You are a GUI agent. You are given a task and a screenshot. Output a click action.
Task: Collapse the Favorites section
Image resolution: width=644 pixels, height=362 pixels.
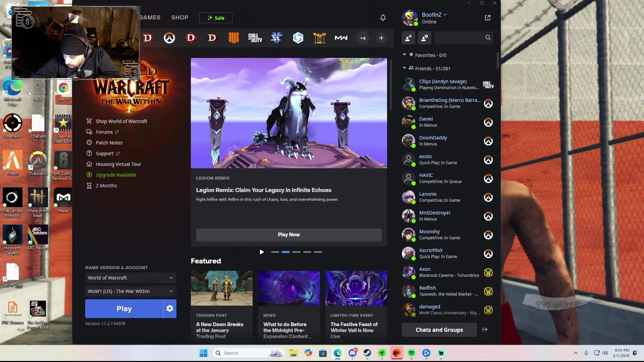405,55
